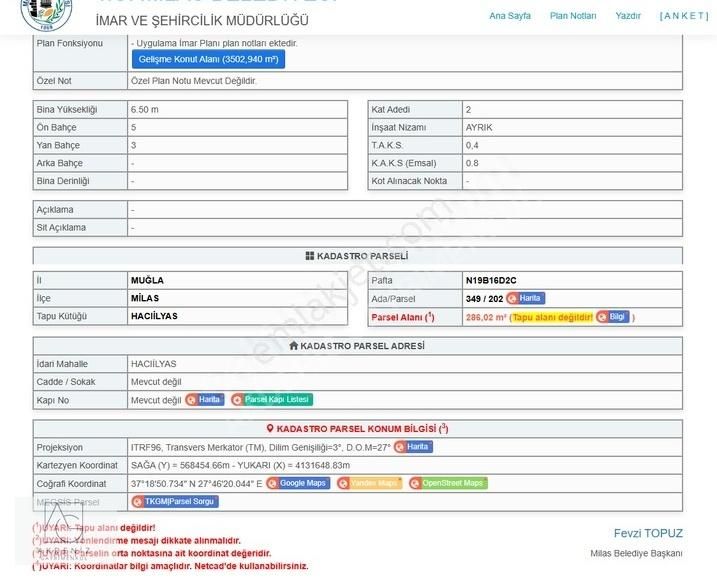The image size is (717, 580).
Task: Click Harita button in Projeksiyon row
Action: click(x=413, y=447)
